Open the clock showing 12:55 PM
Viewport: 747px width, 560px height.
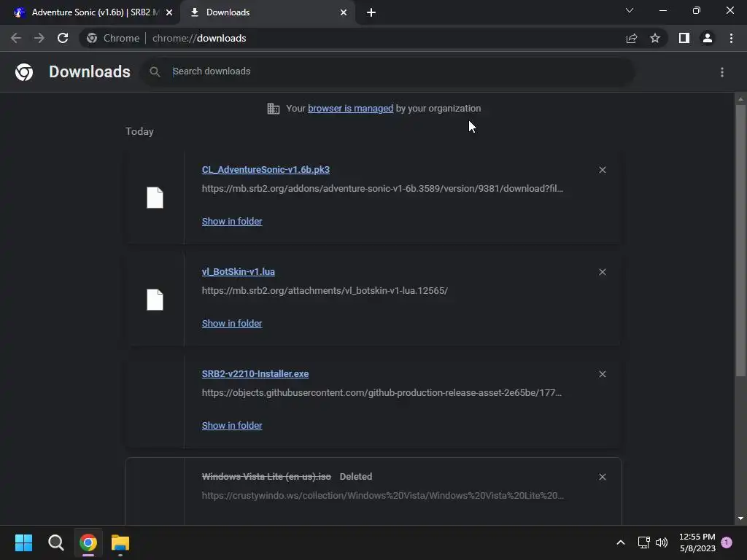tap(697, 542)
